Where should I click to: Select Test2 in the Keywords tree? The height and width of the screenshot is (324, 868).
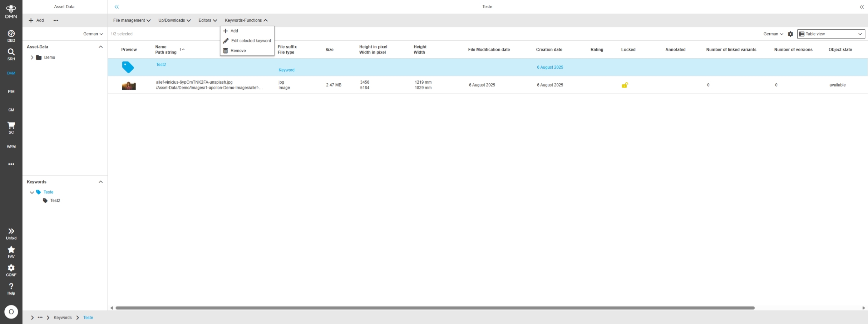(x=55, y=201)
